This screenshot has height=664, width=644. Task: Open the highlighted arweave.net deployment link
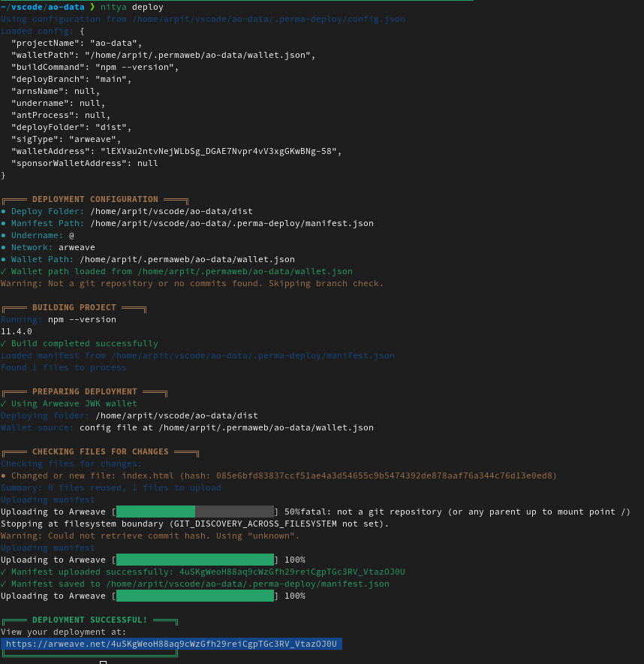point(171,644)
